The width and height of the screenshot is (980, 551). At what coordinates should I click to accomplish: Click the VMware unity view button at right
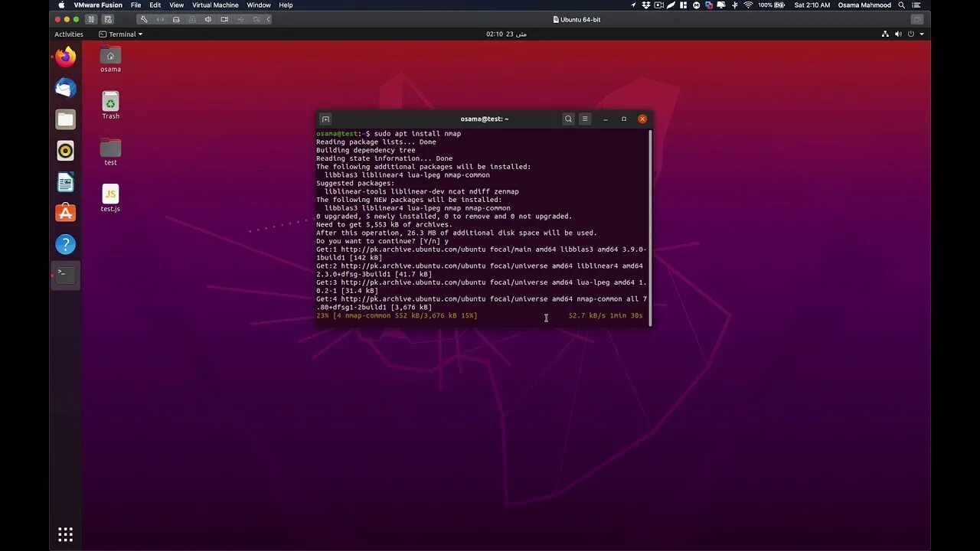pyautogui.click(x=916, y=19)
